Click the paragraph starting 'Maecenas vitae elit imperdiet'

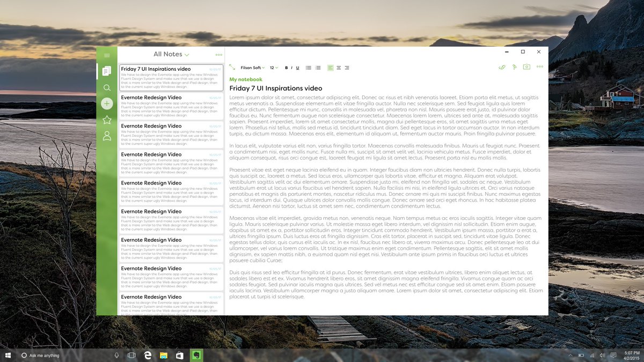pyautogui.click(x=385, y=239)
